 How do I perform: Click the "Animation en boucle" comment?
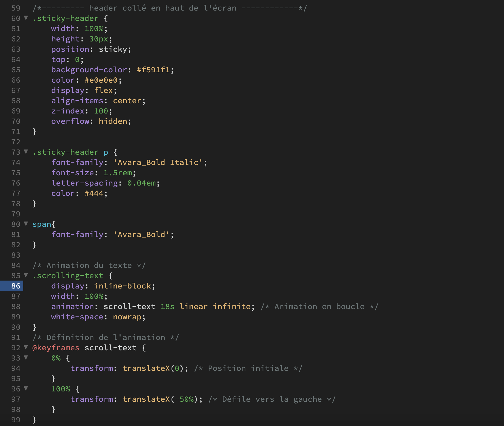pyautogui.click(x=319, y=306)
